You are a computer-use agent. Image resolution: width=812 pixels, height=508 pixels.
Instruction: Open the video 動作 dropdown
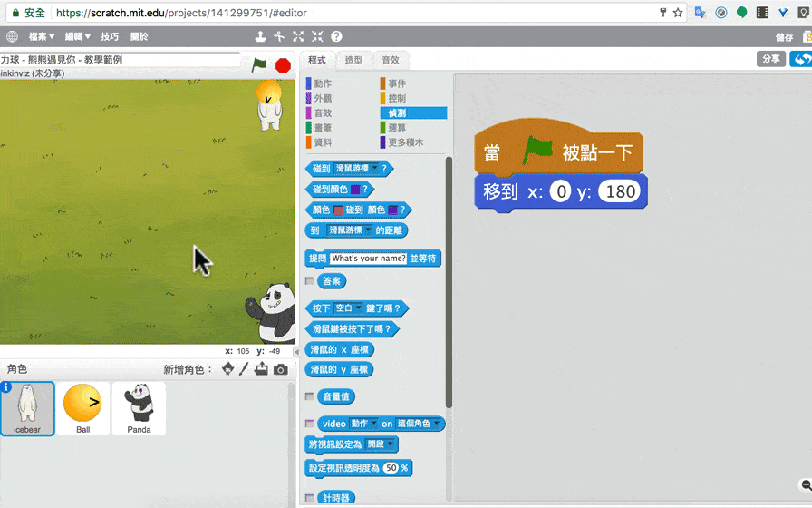point(363,424)
